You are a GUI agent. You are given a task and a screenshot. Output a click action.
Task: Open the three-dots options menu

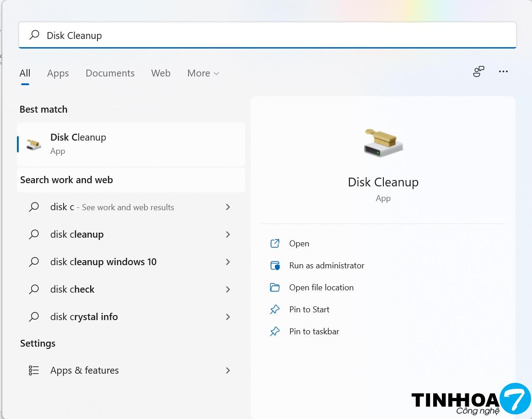point(503,71)
